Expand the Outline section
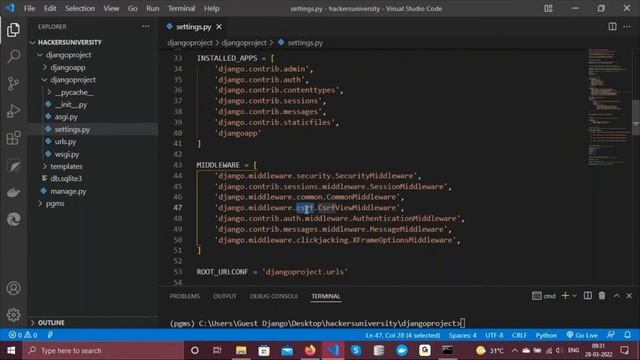 (x=51, y=322)
